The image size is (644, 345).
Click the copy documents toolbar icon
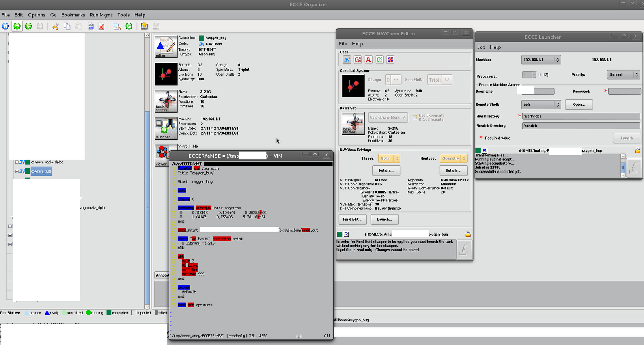tap(67, 26)
